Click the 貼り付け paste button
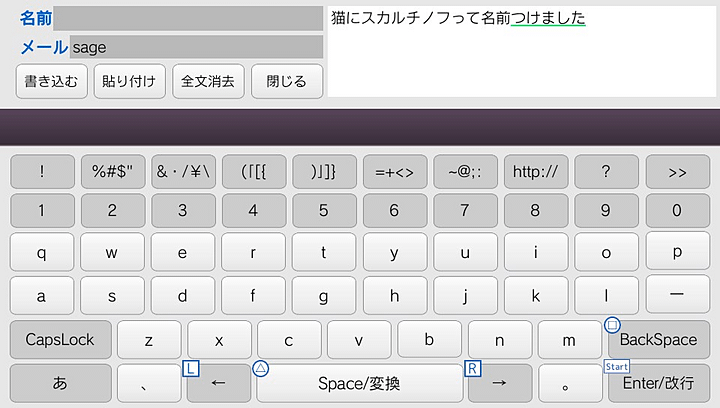Image resolution: width=720 pixels, height=408 pixels. pyautogui.click(x=130, y=81)
